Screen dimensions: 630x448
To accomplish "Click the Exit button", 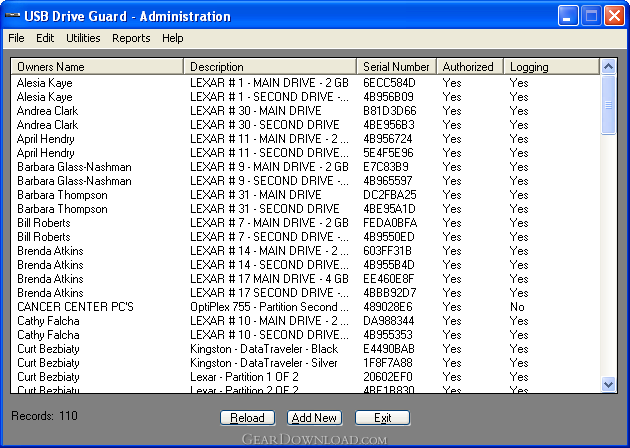I will tap(382, 418).
